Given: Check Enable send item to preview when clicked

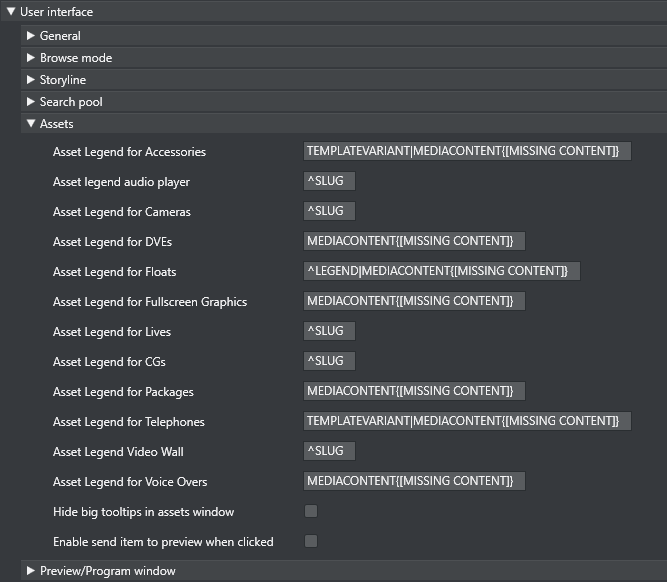Looking at the screenshot, I should (311, 541).
